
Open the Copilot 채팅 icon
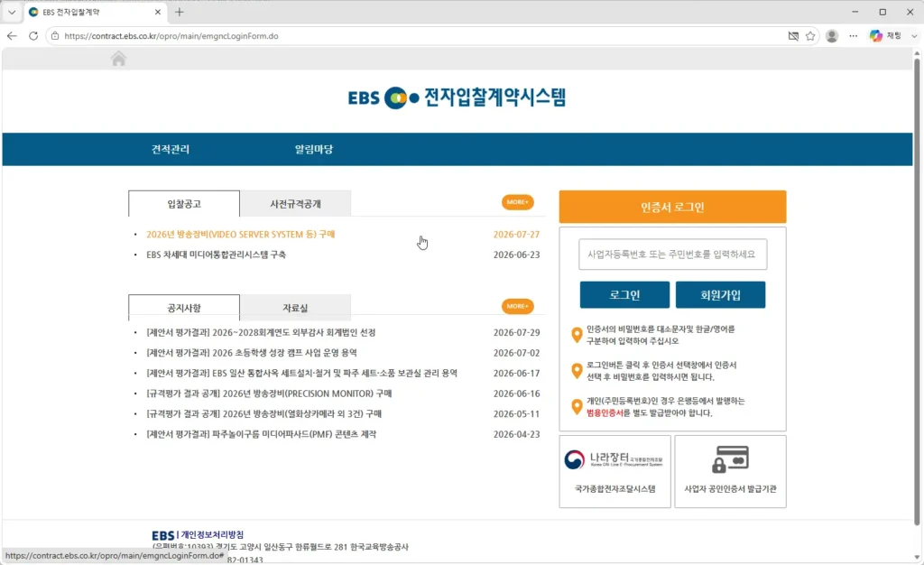(876, 36)
